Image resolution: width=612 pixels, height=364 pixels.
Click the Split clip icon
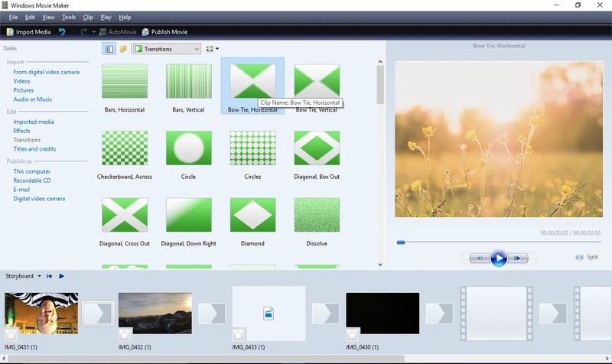(x=581, y=258)
